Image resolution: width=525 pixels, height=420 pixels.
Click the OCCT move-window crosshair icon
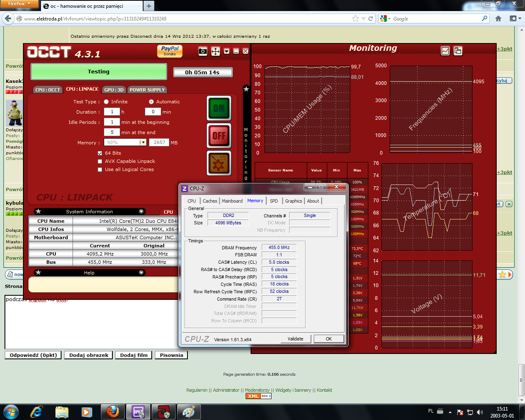coord(215,51)
